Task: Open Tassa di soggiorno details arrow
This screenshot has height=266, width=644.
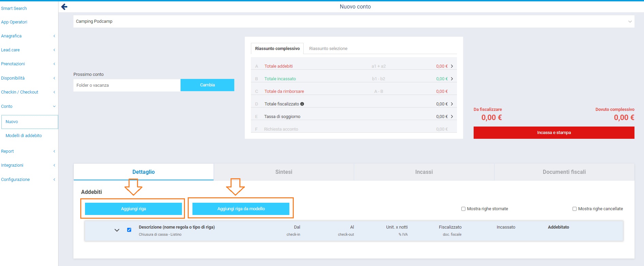Action: coord(452,117)
